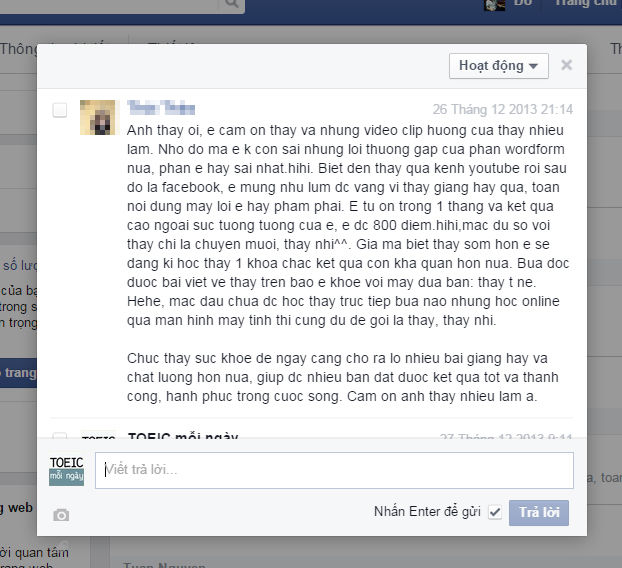Open the sender's pixelated profile picture
Image resolution: width=622 pixels, height=568 pixels.
[98, 117]
